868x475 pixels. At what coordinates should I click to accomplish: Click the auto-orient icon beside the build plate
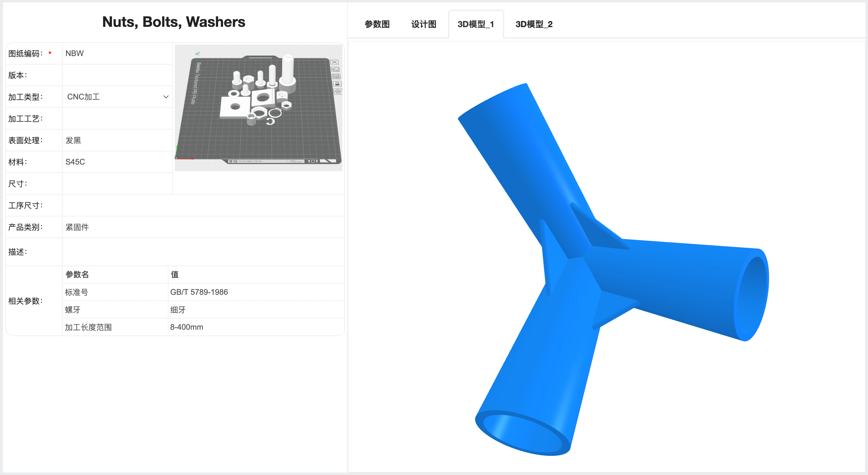click(x=335, y=69)
